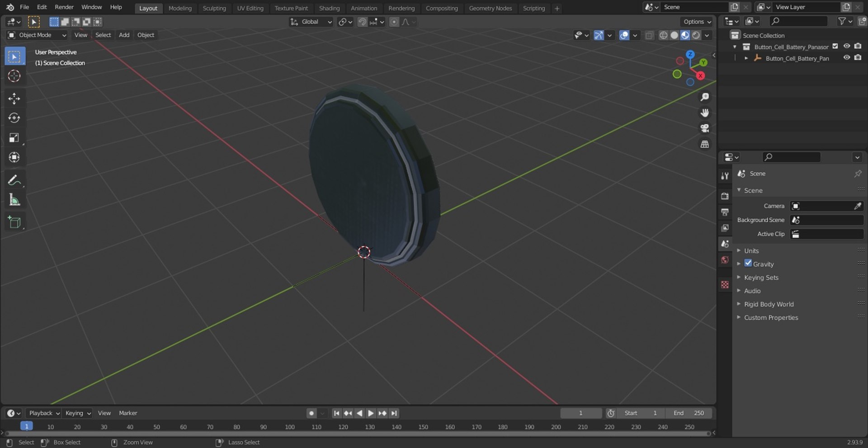Hide the Button_Cell_Battery_Pan object in viewport
The image size is (868, 448).
point(847,57)
